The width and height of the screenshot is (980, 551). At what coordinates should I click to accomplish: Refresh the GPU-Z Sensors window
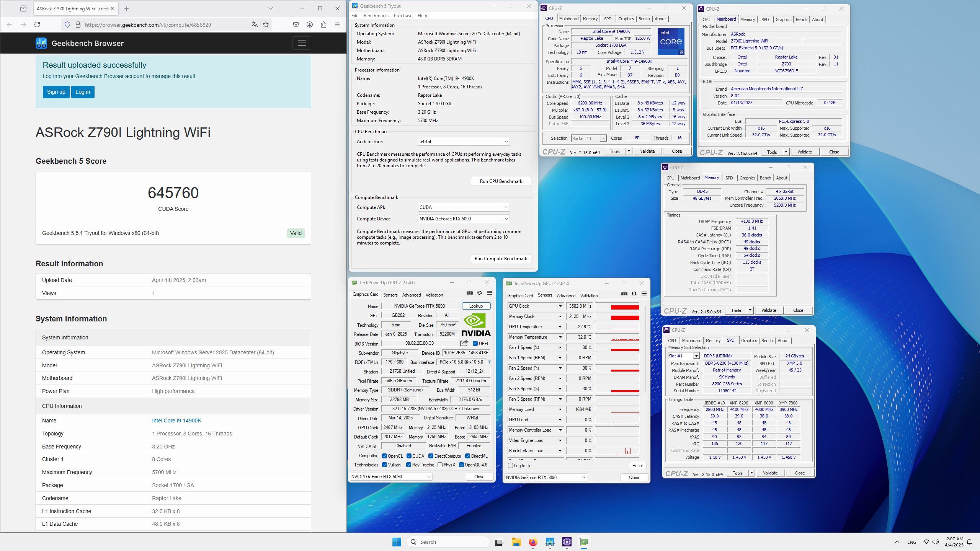[x=634, y=293]
